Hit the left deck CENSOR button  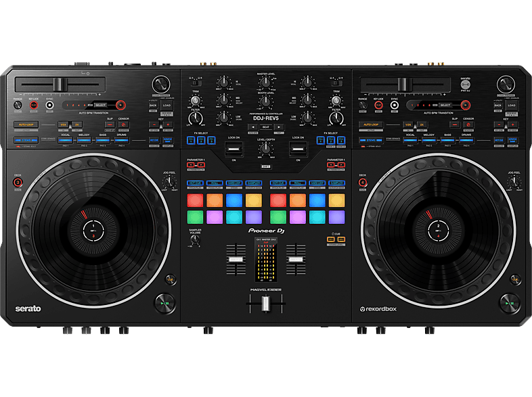123,124
